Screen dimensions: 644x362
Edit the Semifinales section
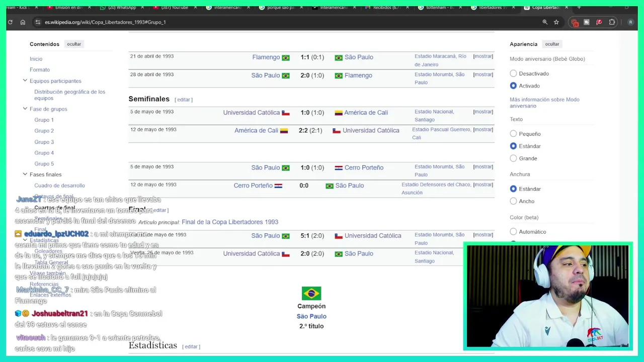(184, 100)
